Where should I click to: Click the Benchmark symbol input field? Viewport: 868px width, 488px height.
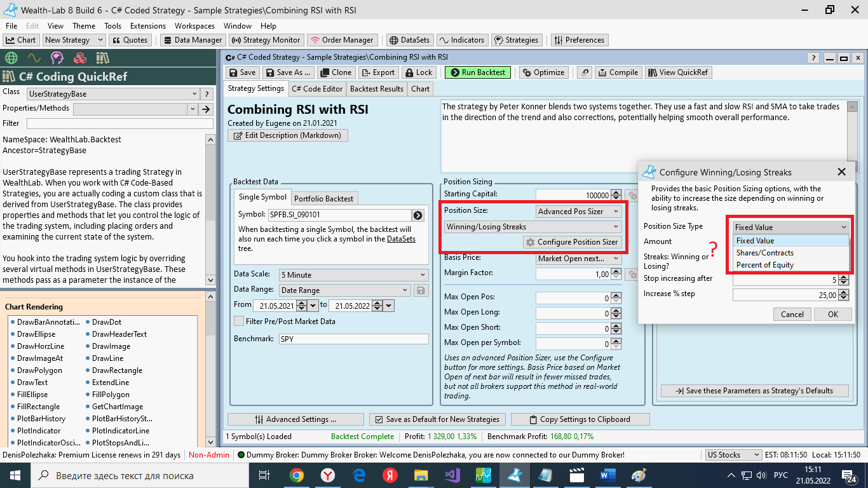coord(353,339)
